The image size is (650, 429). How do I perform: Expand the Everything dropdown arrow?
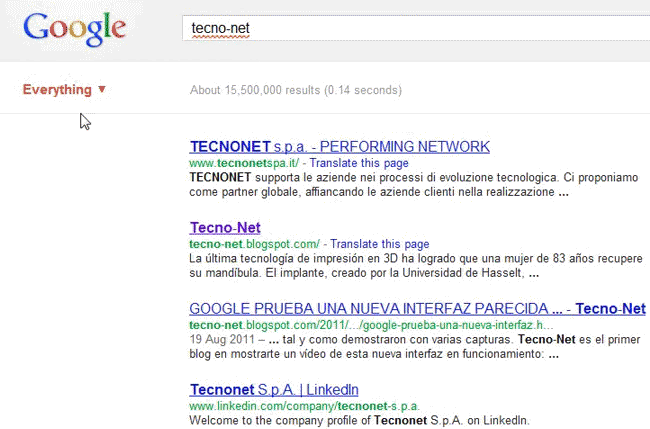tap(102, 89)
